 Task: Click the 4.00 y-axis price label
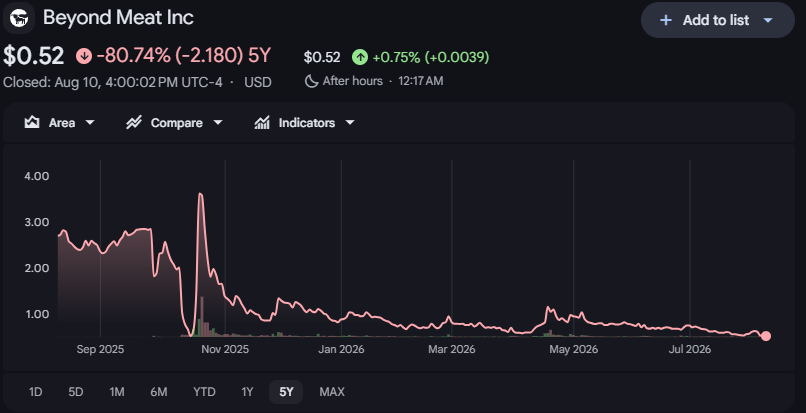point(36,176)
